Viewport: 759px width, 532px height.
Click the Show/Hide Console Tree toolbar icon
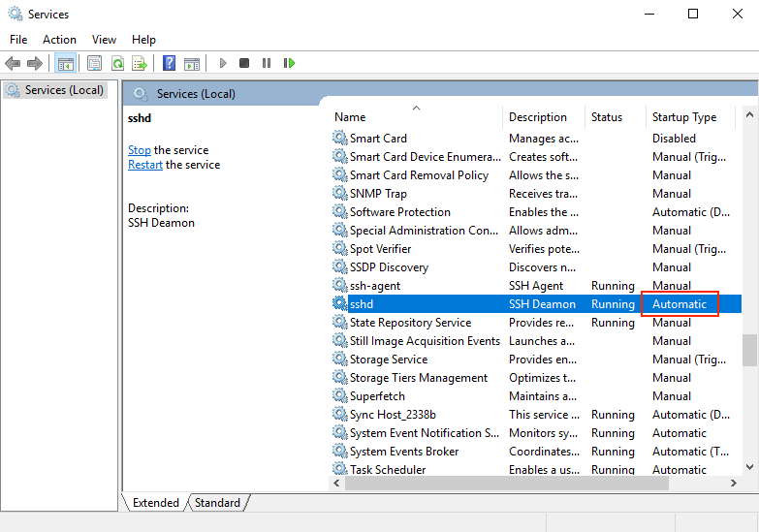[x=66, y=64]
